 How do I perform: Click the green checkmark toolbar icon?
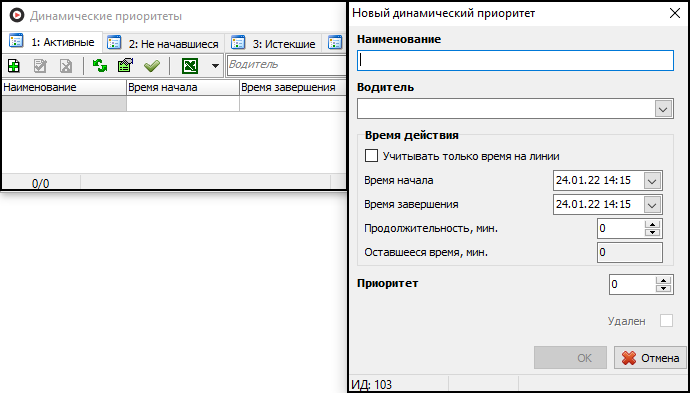click(x=152, y=66)
